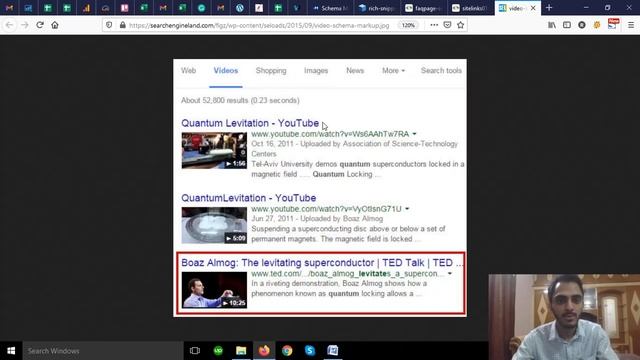Open Task View on the taskbar
Image resolution: width=640 pixels, height=360 pixels.
tap(195, 351)
